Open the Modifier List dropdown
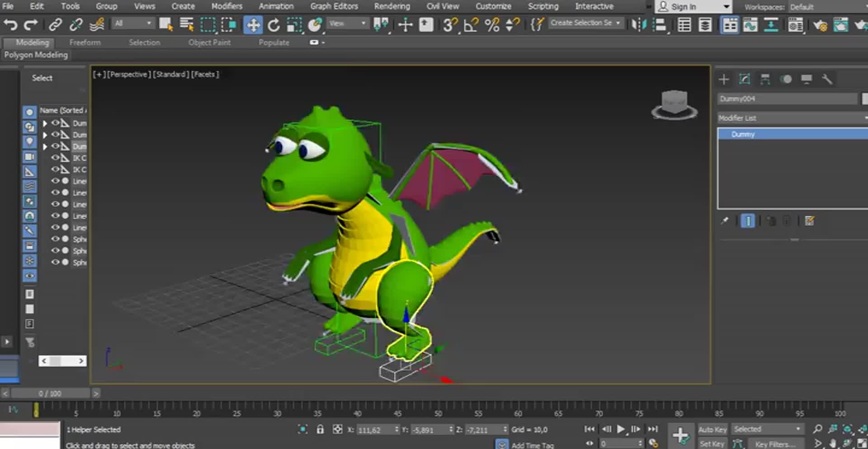 (x=791, y=118)
